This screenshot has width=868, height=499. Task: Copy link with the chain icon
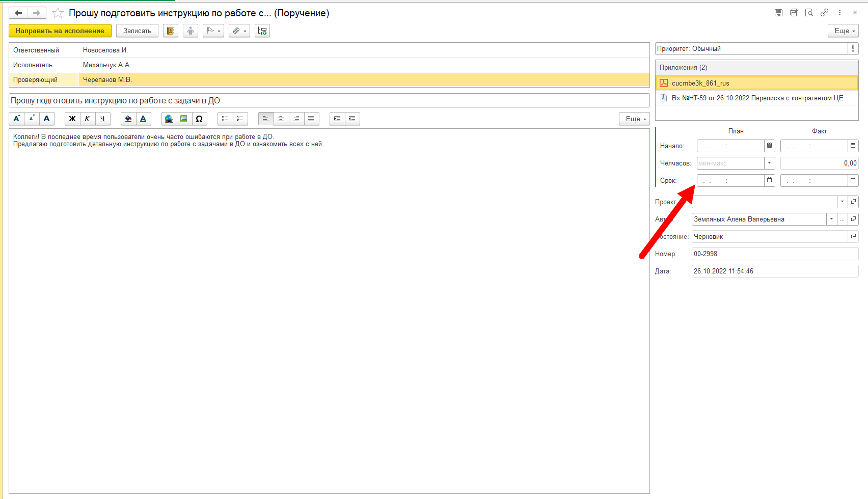click(x=824, y=13)
